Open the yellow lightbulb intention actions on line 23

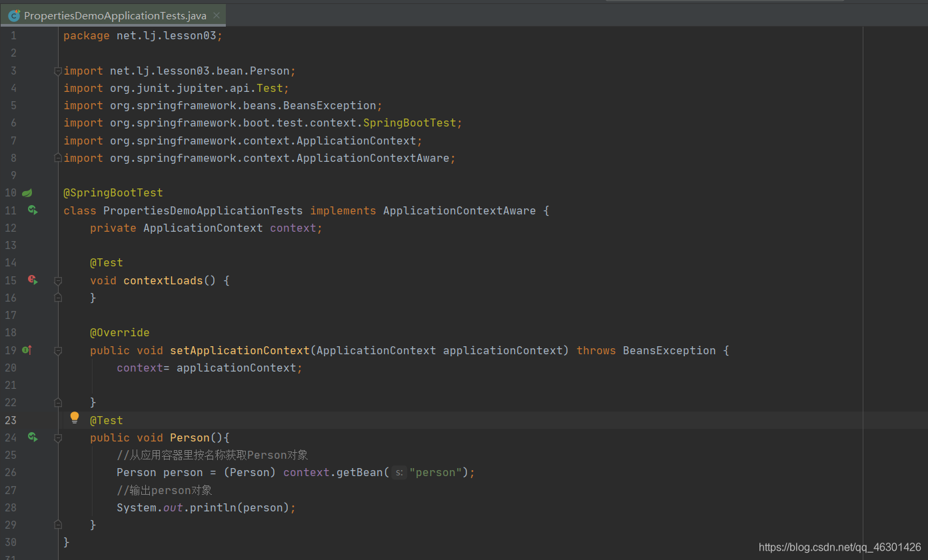75,418
